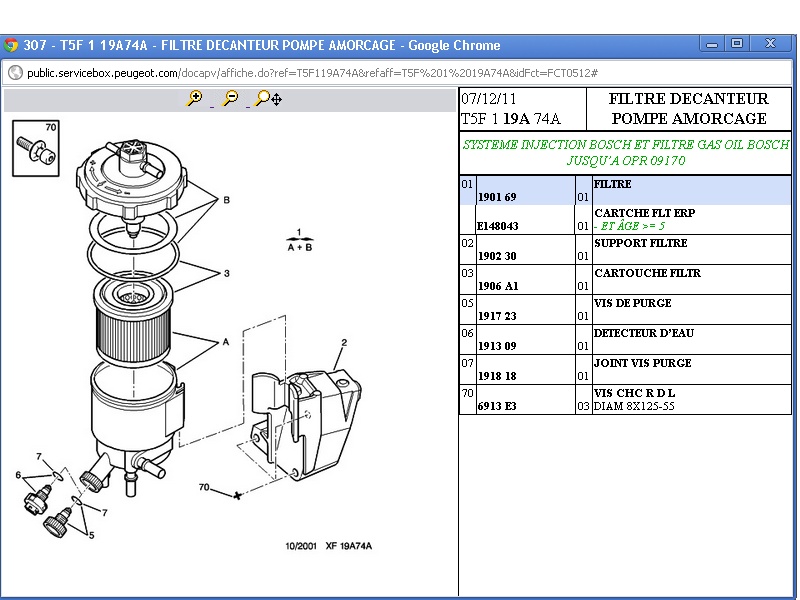
Task: Select part number 1917 23
Action: click(497, 316)
